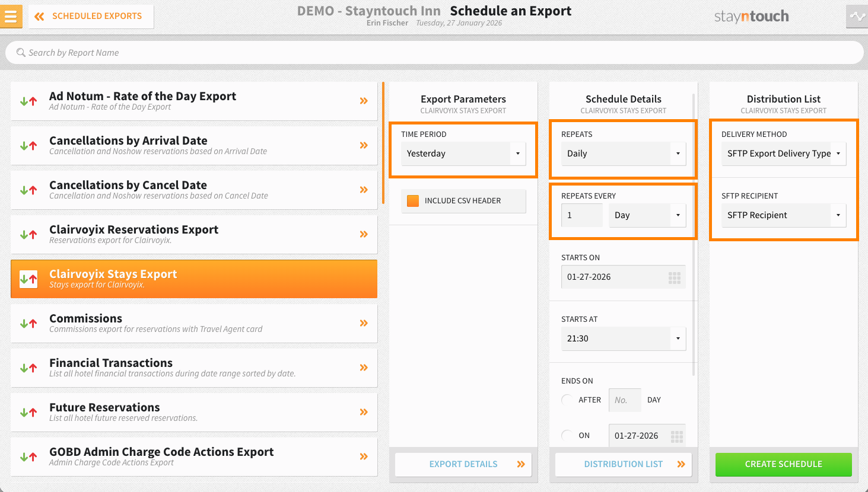
Task: Click the Export Details button
Action: point(463,464)
